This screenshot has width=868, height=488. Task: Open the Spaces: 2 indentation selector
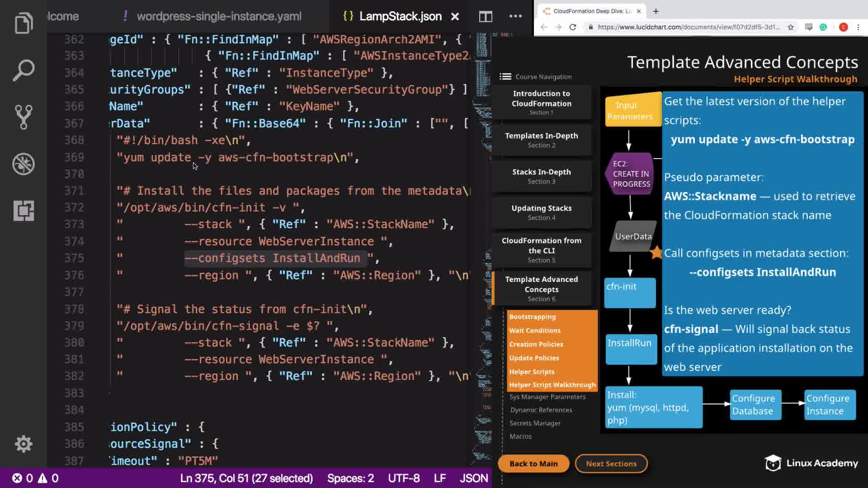tap(350, 478)
